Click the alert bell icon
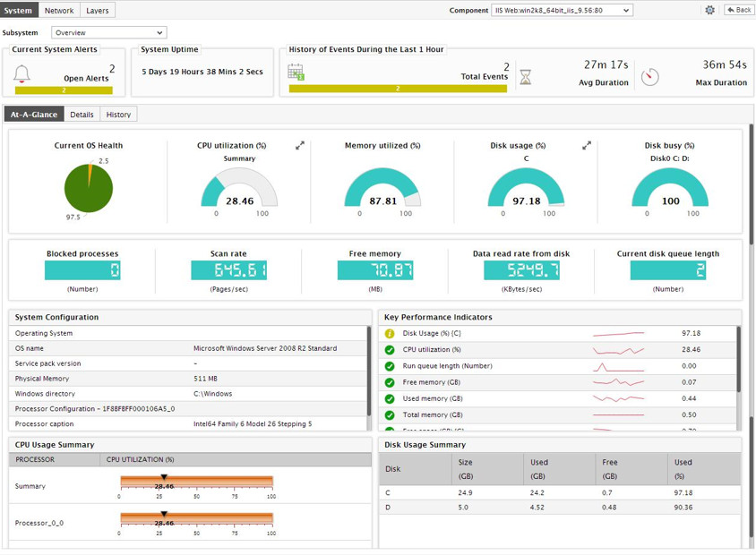 [x=22, y=74]
